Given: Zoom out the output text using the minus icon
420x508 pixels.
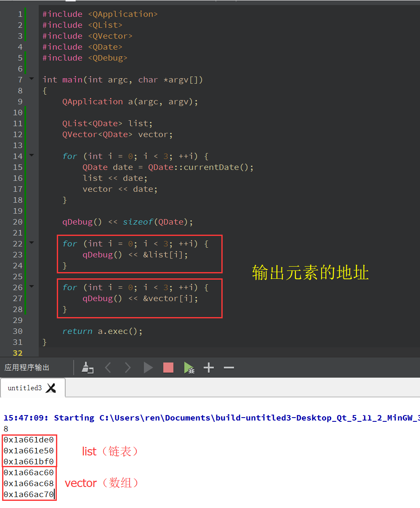Looking at the screenshot, I should point(229,368).
